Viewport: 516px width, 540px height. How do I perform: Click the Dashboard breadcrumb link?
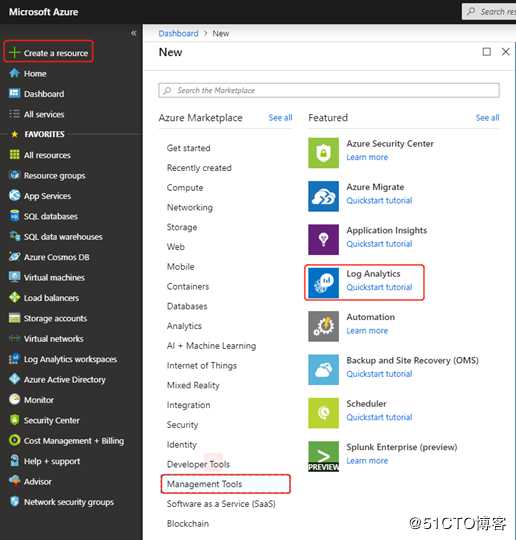pos(178,33)
